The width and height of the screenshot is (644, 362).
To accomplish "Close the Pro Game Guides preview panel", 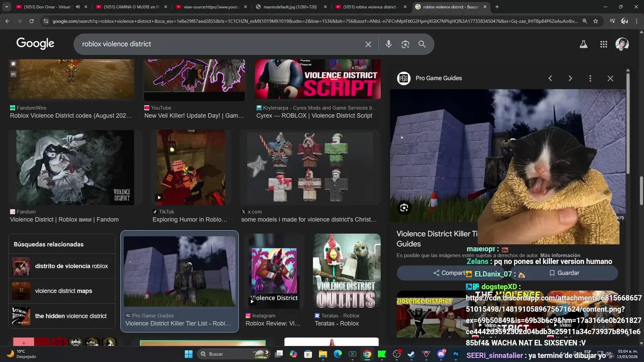I will (x=610, y=78).
